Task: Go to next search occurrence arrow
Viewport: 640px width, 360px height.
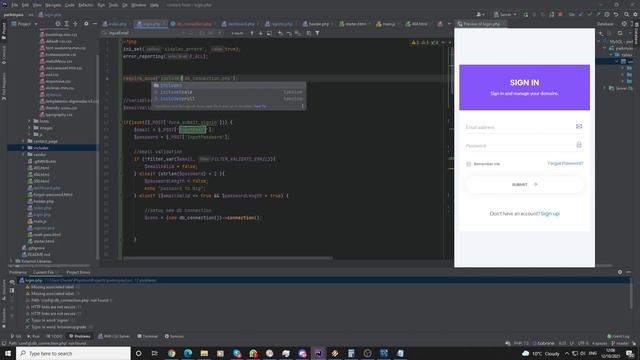Action: pos(260,33)
